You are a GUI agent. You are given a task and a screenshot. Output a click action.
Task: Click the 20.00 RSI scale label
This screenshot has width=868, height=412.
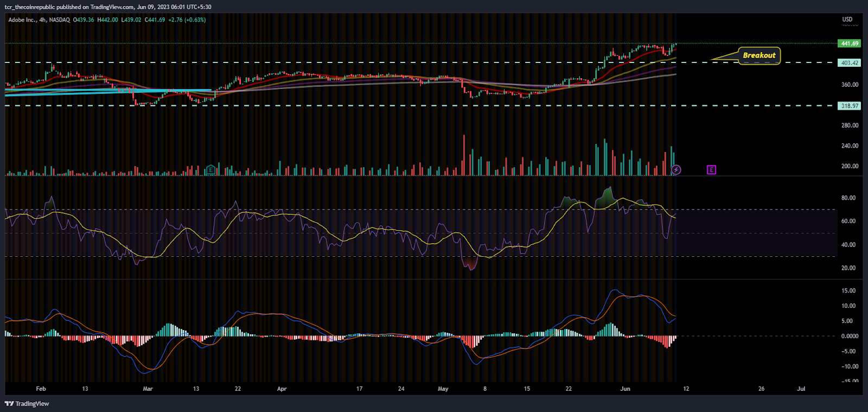coord(848,268)
